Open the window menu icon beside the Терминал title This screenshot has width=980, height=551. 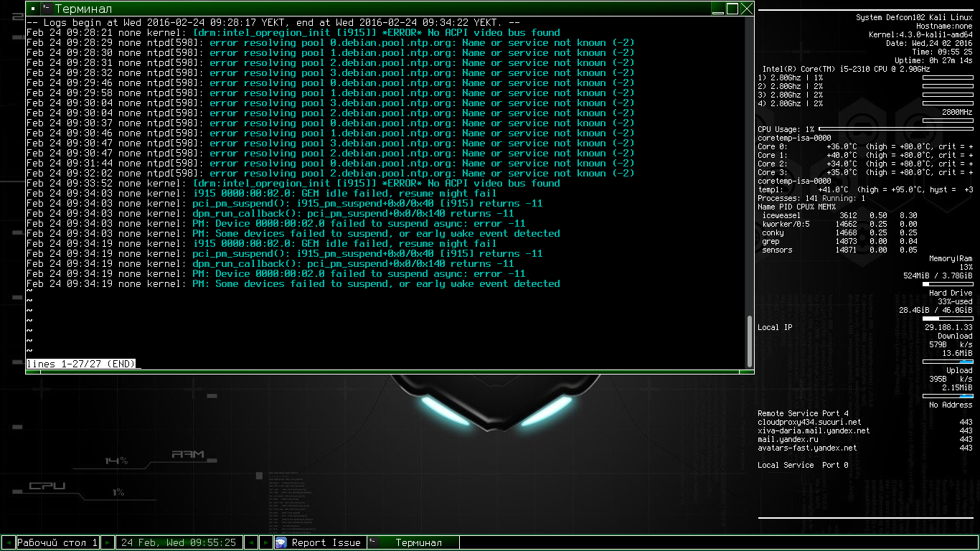pos(46,9)
